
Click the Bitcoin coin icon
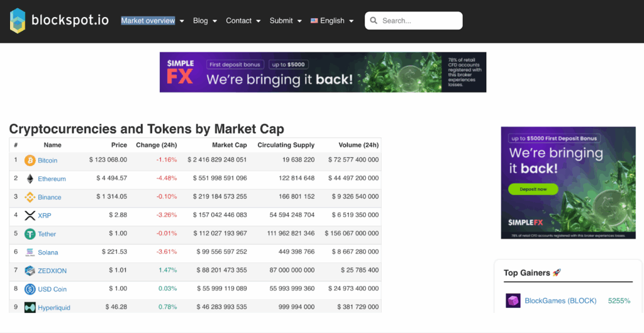point(30,161)
